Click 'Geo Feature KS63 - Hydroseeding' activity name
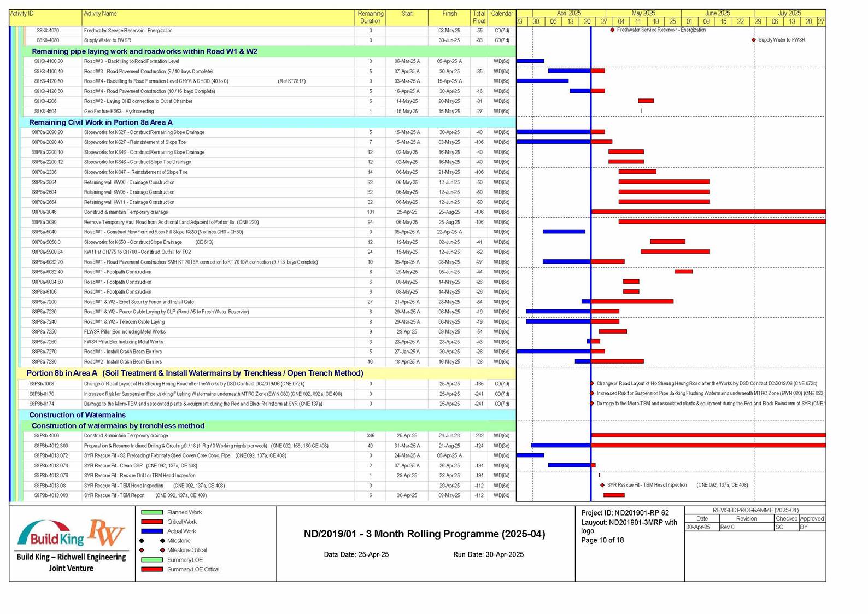Viewport: 868px width, 614px height. tap(119, 112)
